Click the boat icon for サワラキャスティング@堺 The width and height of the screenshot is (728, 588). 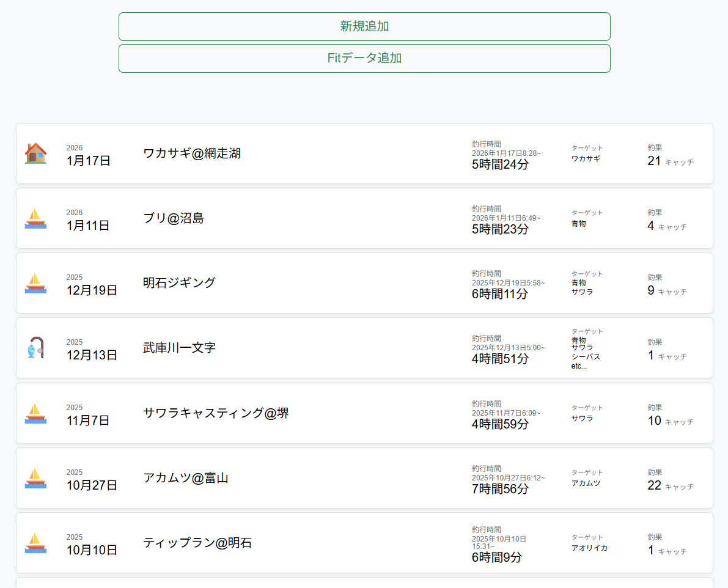(x=35, y=413)
